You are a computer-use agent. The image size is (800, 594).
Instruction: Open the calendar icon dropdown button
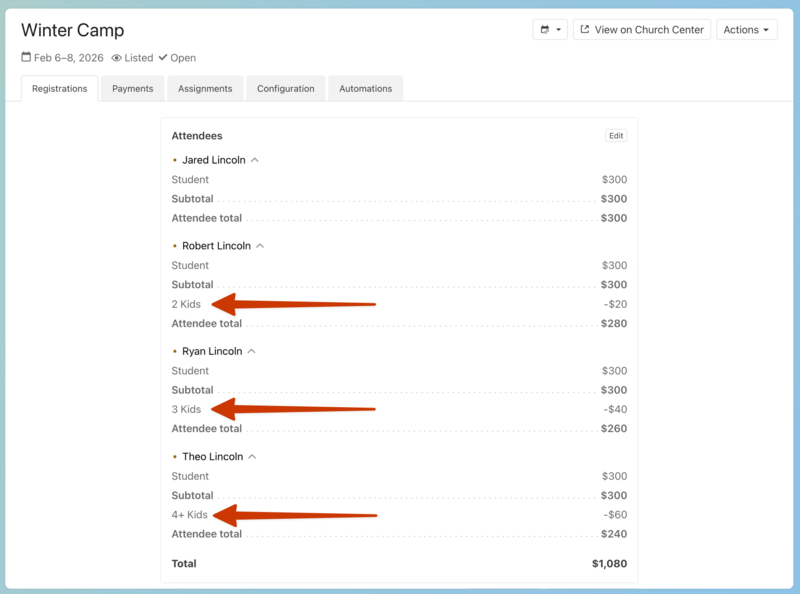pyautogui.click(x=549, y=30)
